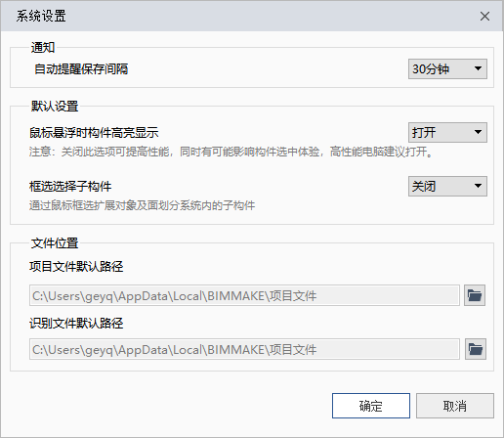
Task: Select the 文件位置 group heading
Action: pyautogui.click(x=55, y=243)
